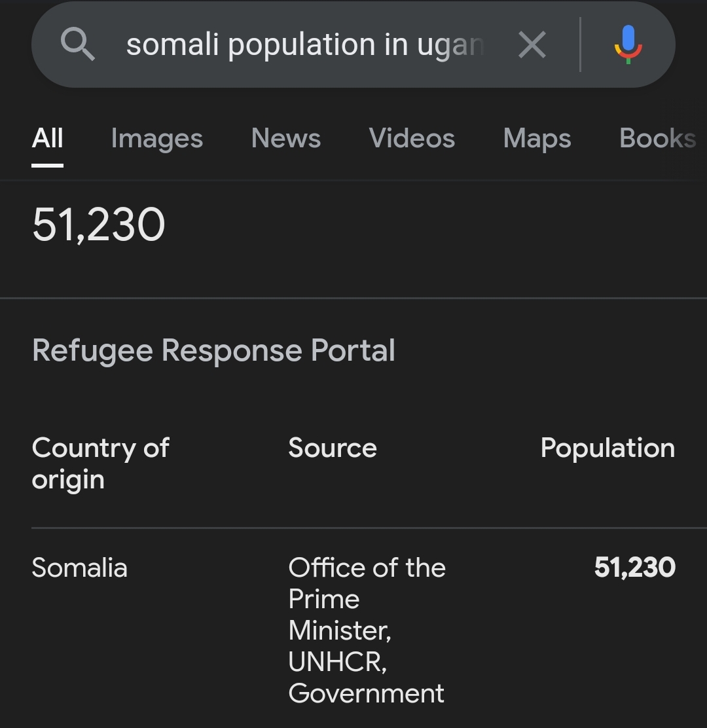Open the Refugee Response Portal heading
707x728 pixels.
(x=213, y=350)
